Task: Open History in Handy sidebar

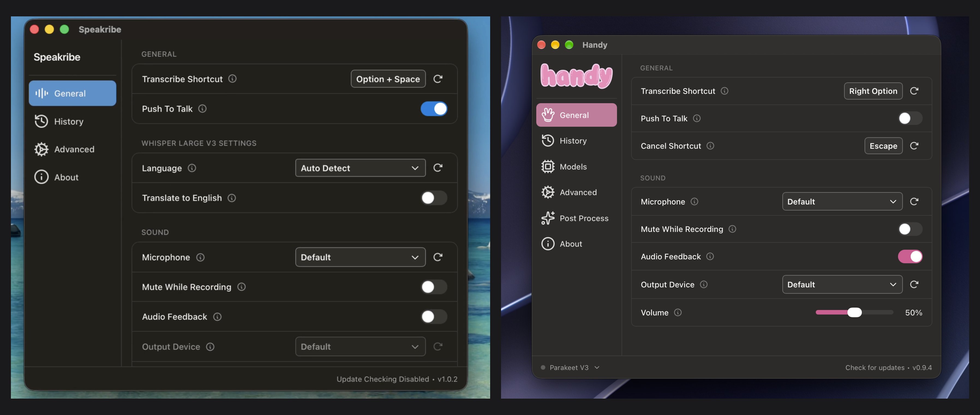Action: tap(576, 141)
